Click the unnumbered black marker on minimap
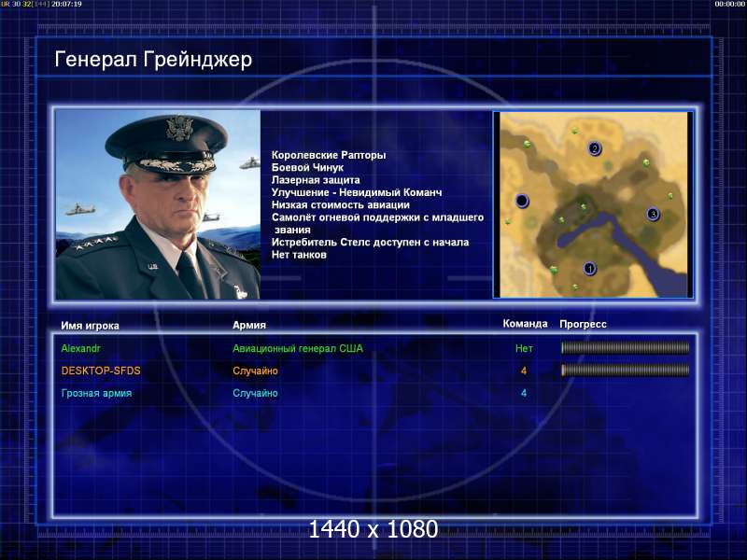 tap(522, 201)
